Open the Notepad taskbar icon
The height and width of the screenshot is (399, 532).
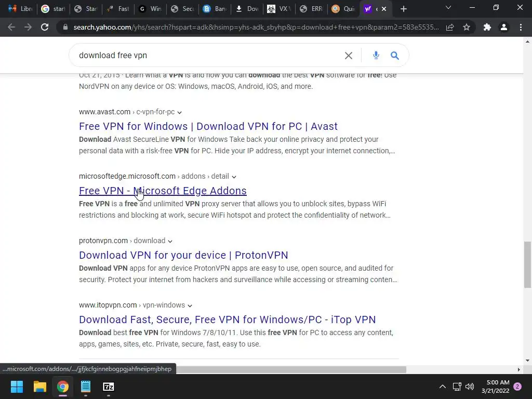[x=86, y=387]
